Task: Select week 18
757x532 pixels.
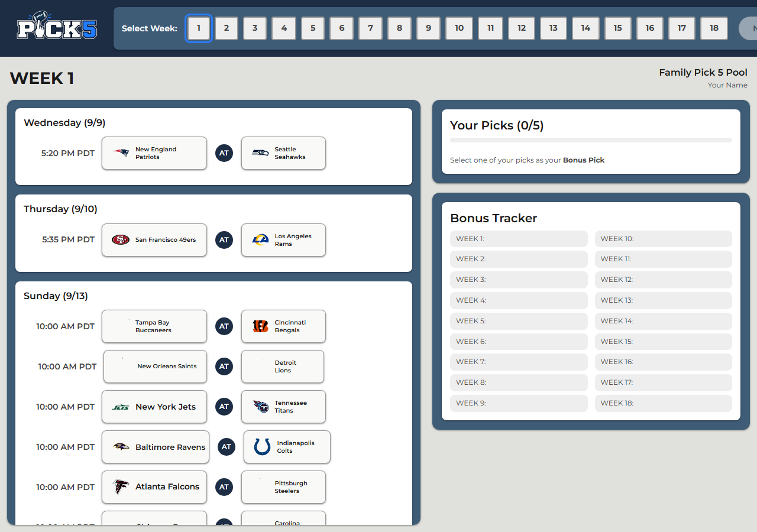Action: tap(714, 28)
